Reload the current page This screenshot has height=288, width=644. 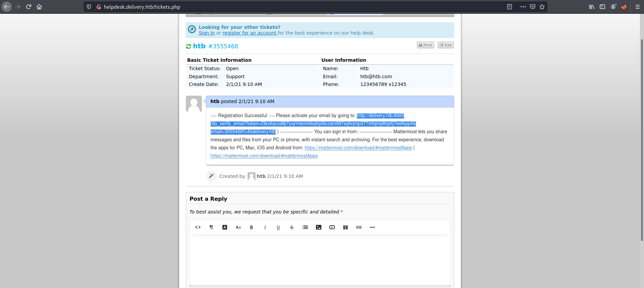point(29,7)
